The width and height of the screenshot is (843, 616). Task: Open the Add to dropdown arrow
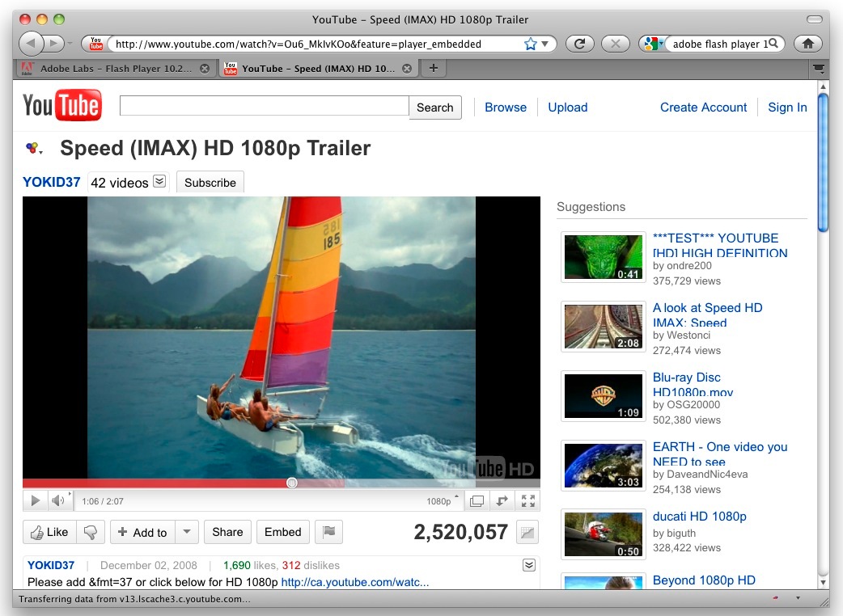[x=187, y=532]
